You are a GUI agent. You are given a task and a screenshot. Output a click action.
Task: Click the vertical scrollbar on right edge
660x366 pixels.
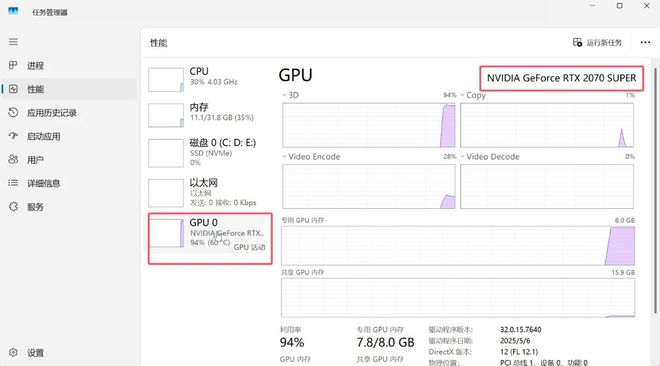point(655,189)
